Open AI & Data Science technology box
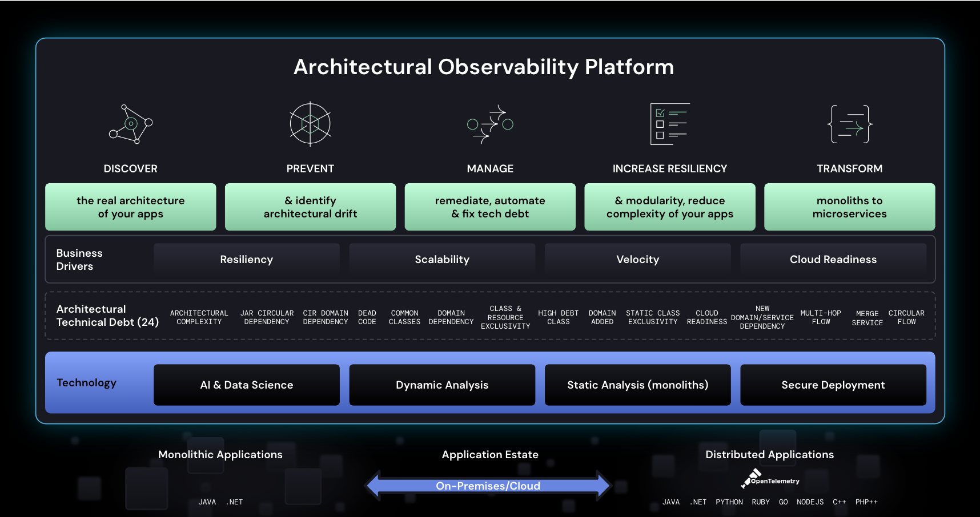The image size is (980, 517). pos(247,385)
